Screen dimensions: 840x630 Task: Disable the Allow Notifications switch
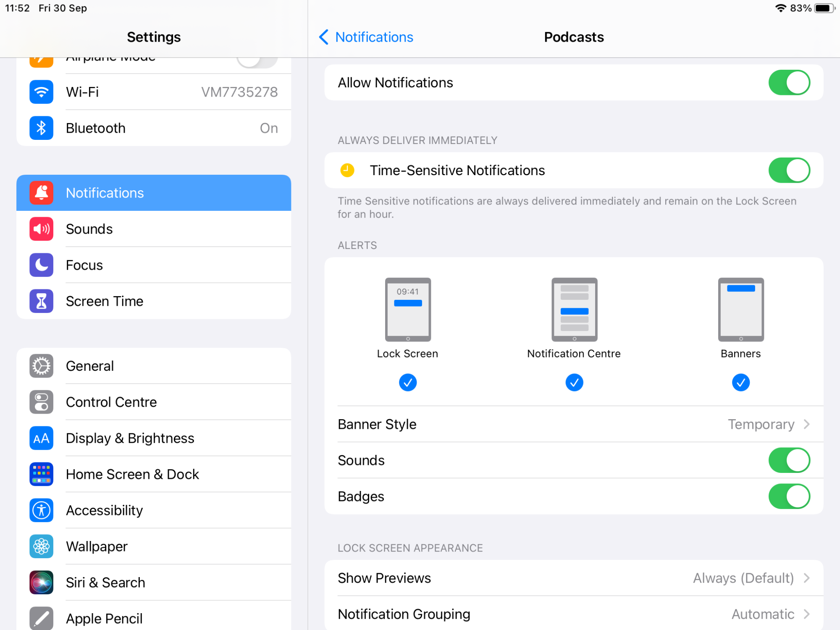tap(789, 83)
